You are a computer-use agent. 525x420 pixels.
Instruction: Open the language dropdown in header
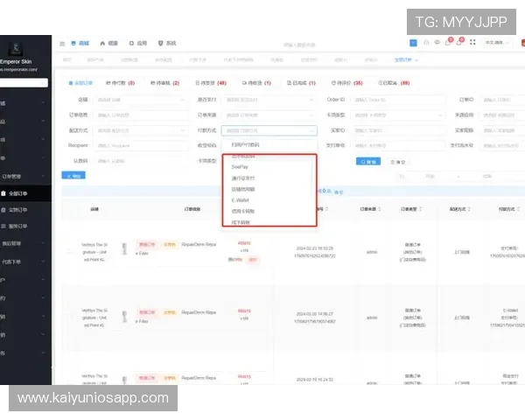[x=497, y=43]
